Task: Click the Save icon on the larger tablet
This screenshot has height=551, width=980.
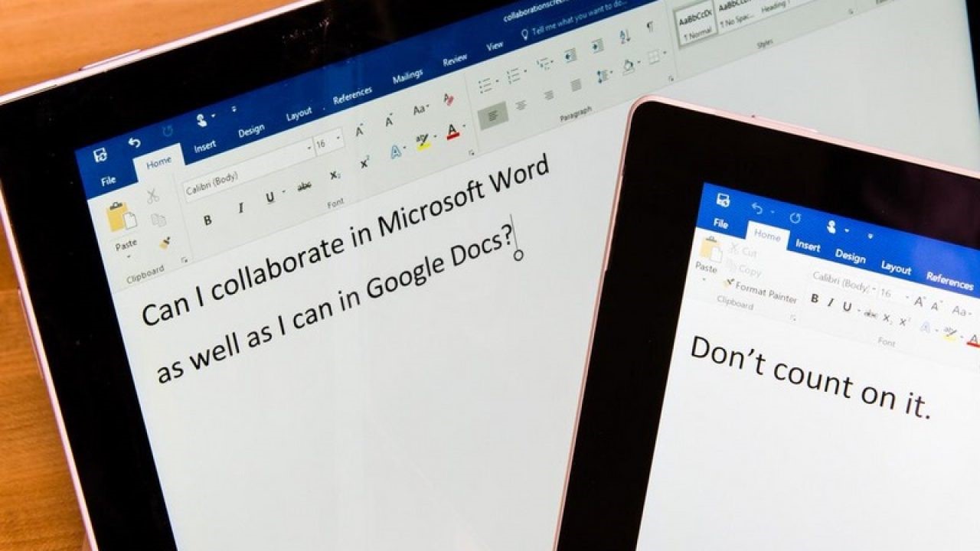Action: pos(100,155)
